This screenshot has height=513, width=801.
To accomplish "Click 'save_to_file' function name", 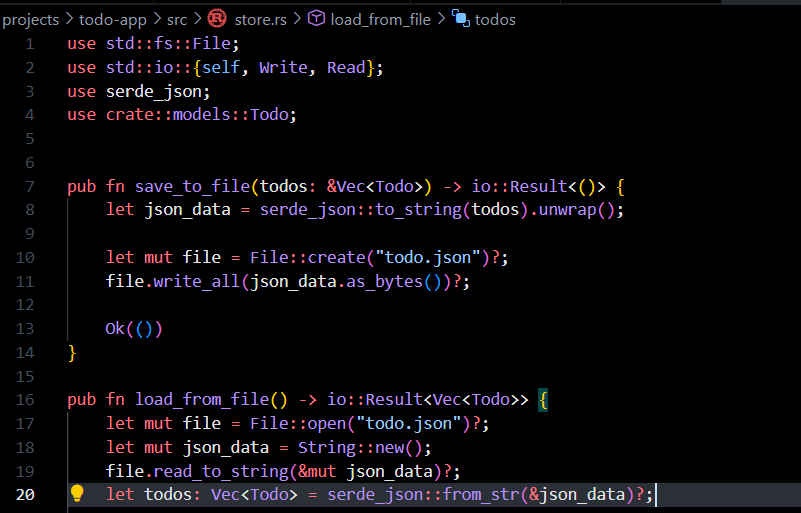I will [192, 186].
